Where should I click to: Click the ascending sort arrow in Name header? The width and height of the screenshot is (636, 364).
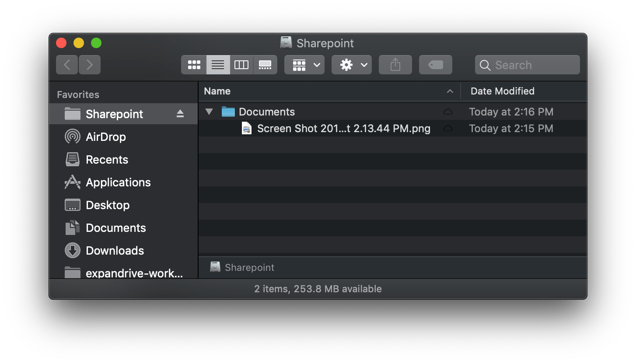(x=450, y=91)
